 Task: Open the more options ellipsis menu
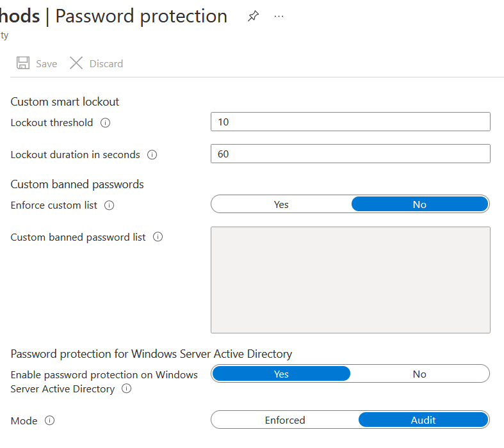[x=279, y=16]
